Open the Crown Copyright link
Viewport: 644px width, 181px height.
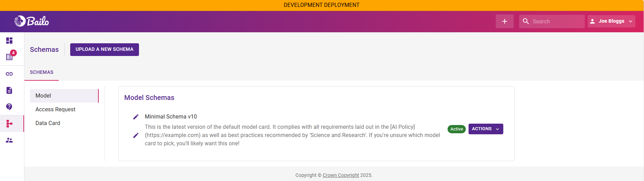341,175
